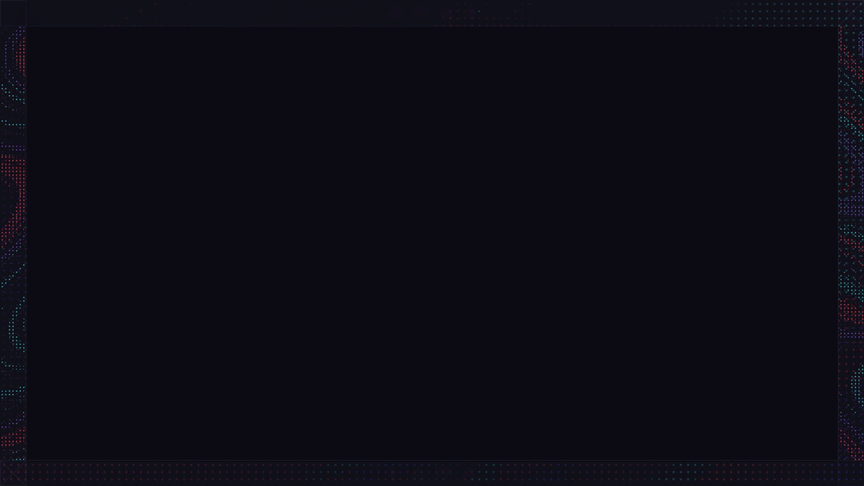Viewport: 864px width, 486px height.
Task: Click the crossed square in bottom-left corner
Action: [13, 473]
